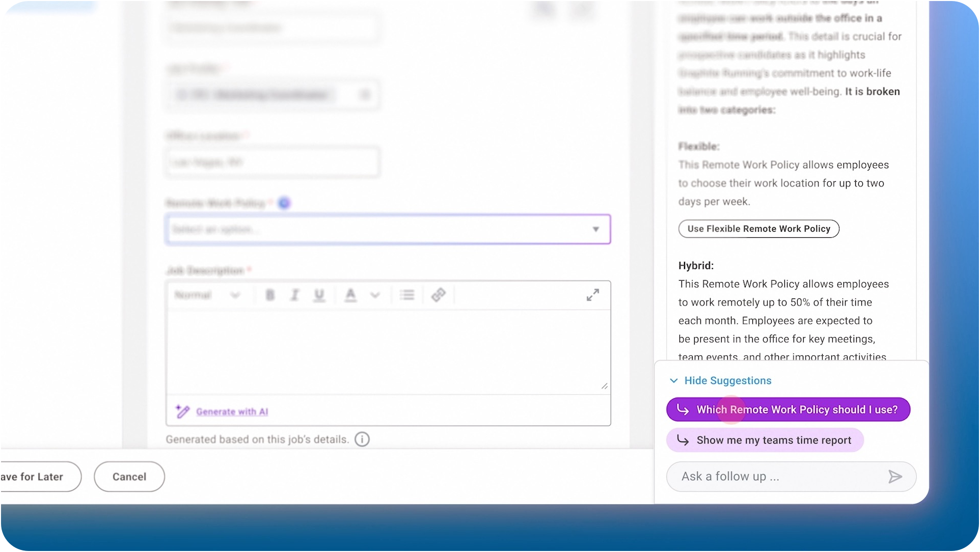This screenshot has height=552, width=980.
Task: Collapse suggestions with Hide Suggestions
Action: (720, 380)
